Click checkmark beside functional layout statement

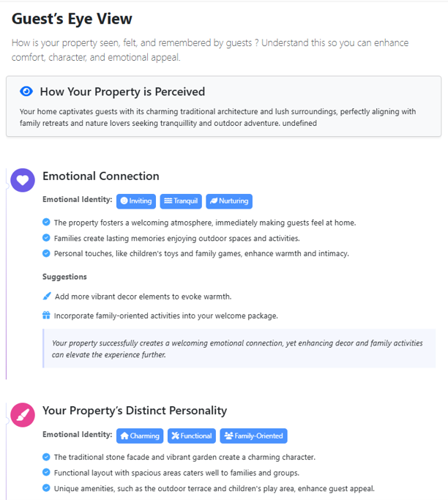(46, 472)
